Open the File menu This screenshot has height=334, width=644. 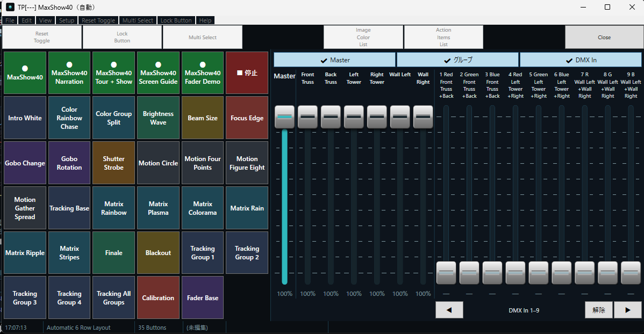[x=10, y=20]
